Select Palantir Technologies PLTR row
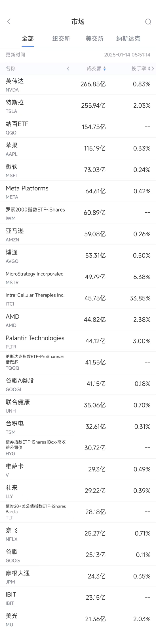Viewport: 156px width, 644px height. [78, 341]
